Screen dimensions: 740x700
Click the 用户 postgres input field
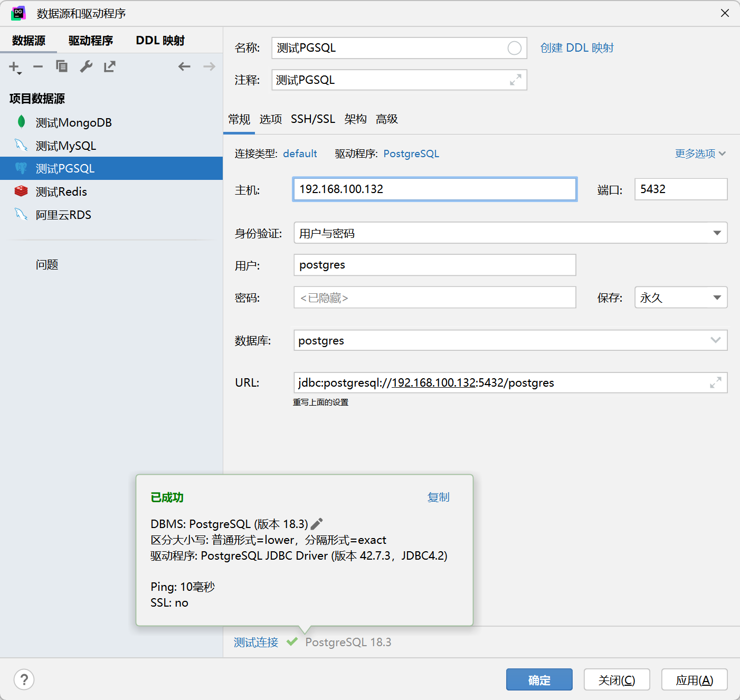tap(435, 265)
